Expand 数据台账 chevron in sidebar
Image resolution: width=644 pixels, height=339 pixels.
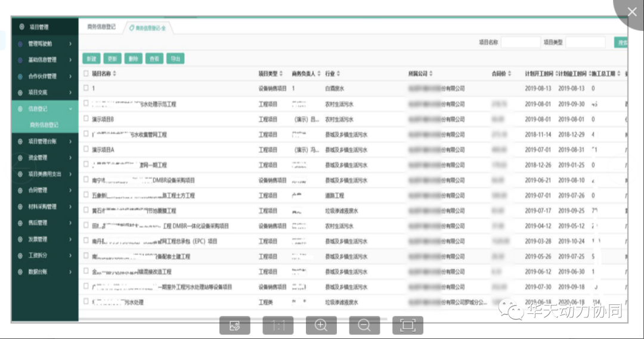pyautogui.click(x=70, y=272)
